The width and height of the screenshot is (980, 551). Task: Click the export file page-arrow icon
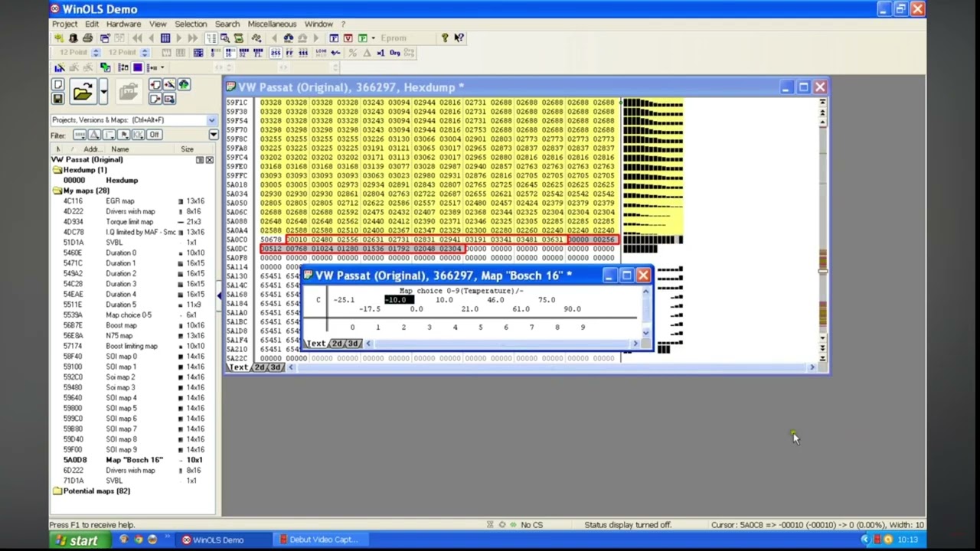pyautogui.click(x=155, y=99)
